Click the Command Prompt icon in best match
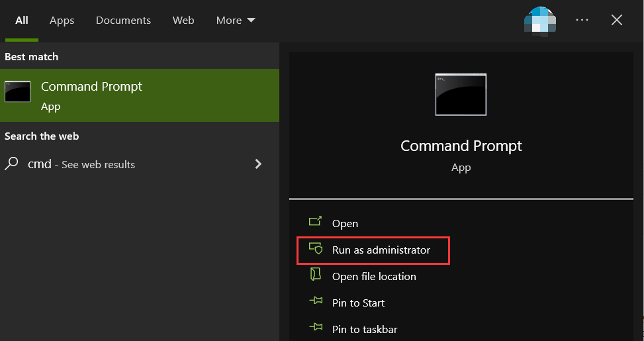This screenshot has height=341, width=644. [x=17, y=91]
